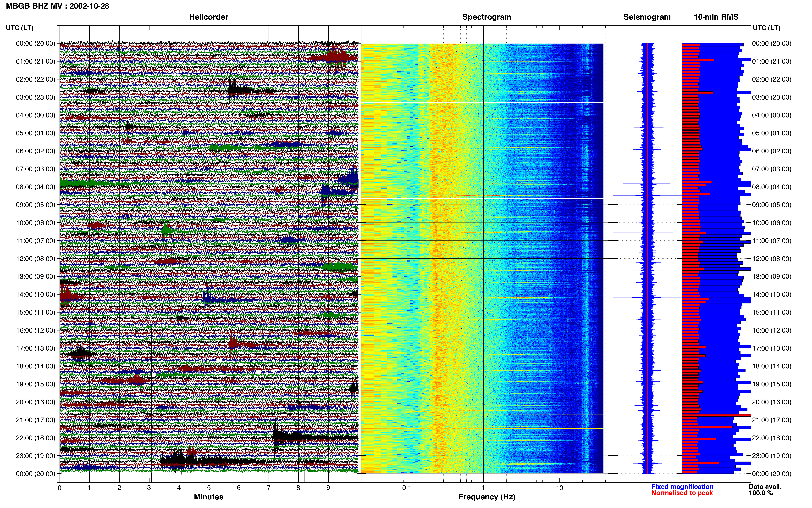Click the 1 Hz frequency tick label
This screenshot has height=508, width=812.
tap(483, 487)
